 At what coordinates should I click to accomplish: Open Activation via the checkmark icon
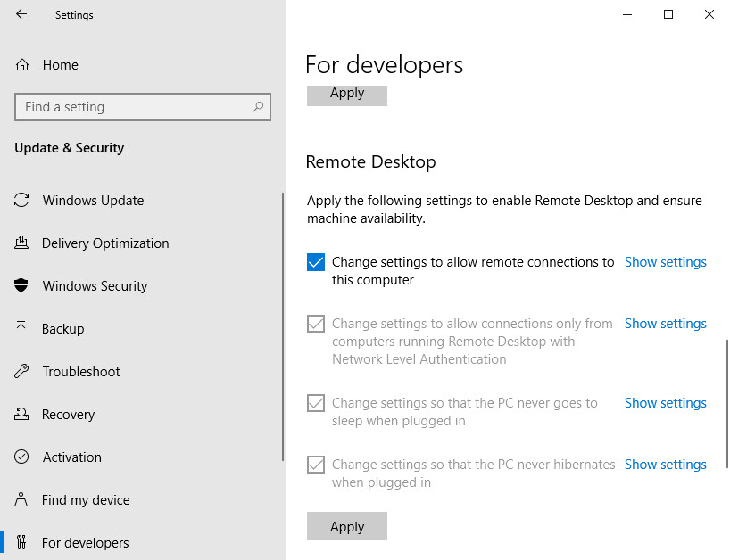[21, 457]
